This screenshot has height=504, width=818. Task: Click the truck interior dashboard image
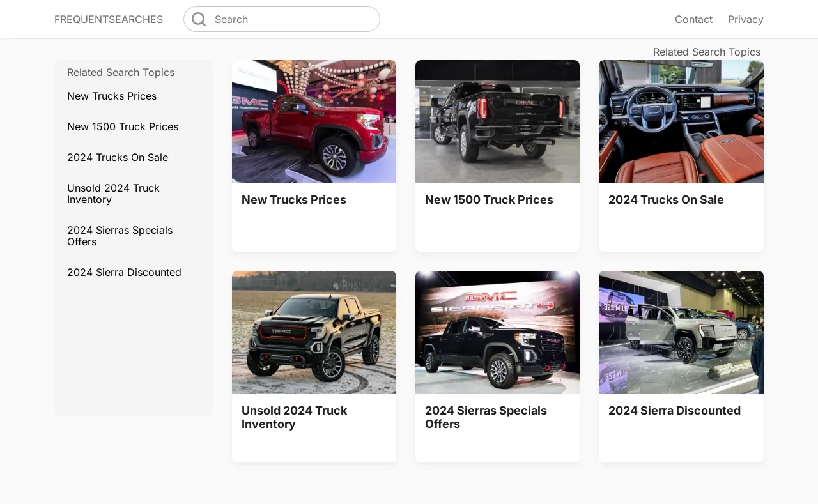tap(681, 121)
